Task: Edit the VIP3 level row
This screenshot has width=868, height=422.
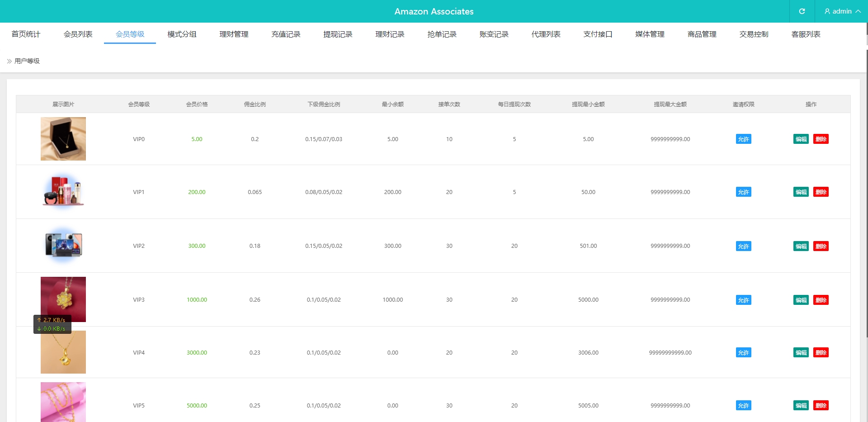Action: pos(801,300)
